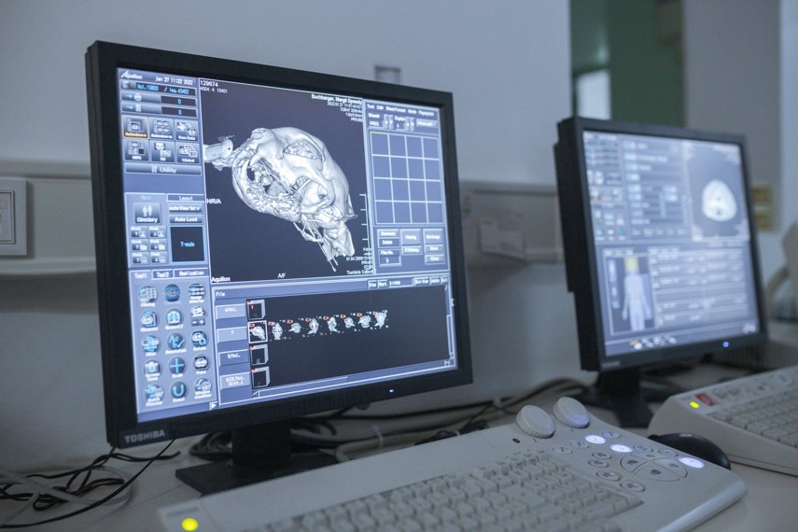798x532 pixels.
Task: Open the Sheet Format menu
Action: tap(396, 109)
